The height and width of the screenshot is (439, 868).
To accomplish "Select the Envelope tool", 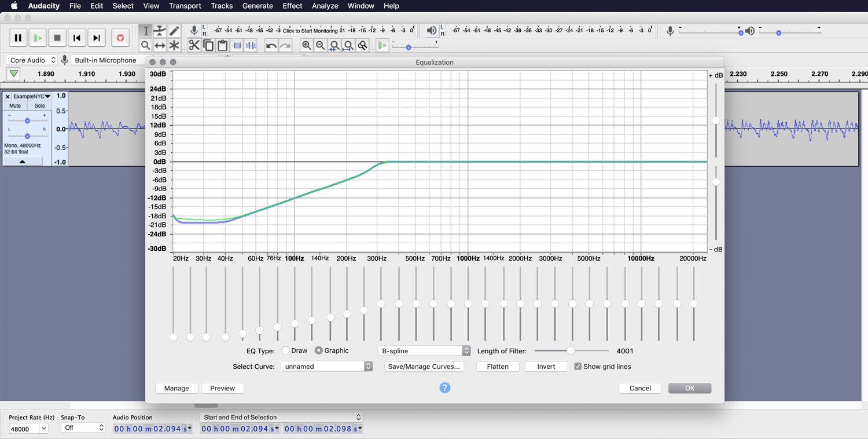I will (x=160, y=31).
